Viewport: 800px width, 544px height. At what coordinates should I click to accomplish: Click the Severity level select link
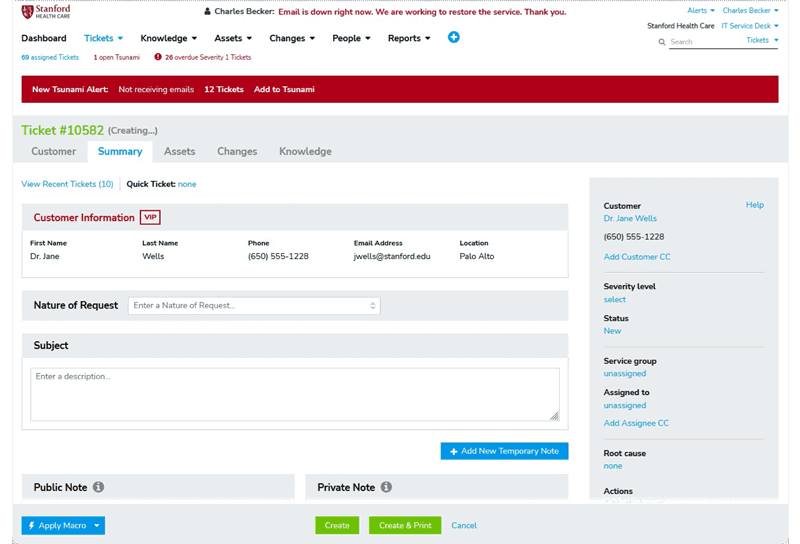pos(614,300)
